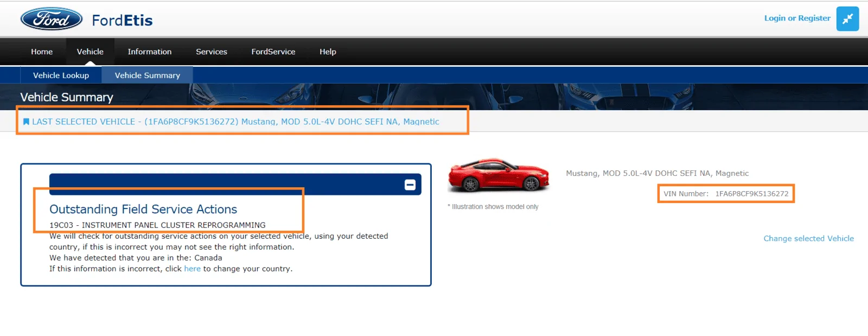
Task: Click the blue compress icon beside Login
Action: (x=847, y=18)
